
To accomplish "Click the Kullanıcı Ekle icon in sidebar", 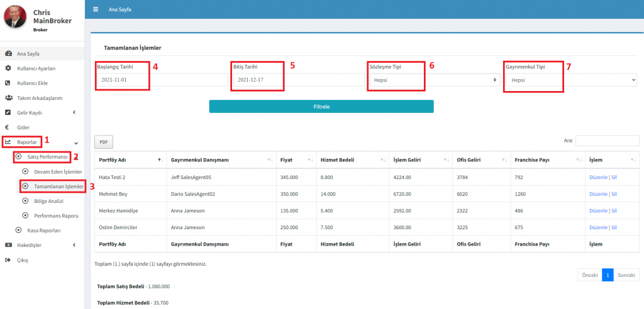I will click(x=8, y=83).
